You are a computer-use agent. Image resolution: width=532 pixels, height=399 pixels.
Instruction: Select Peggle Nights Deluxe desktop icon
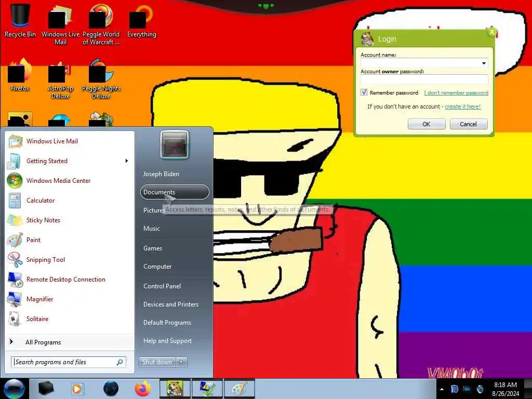pyautogui.click(x=101, y=79)
